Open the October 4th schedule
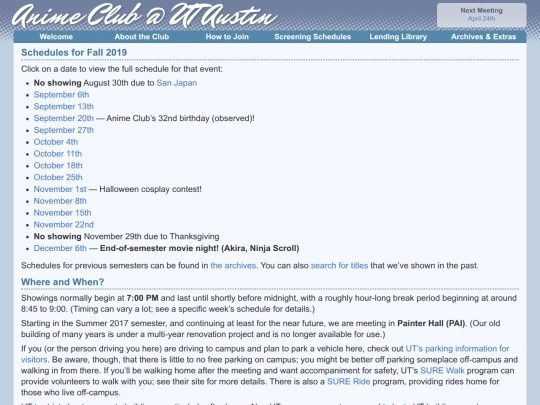This screenshot has width=540, height=405. coord(56,142)
